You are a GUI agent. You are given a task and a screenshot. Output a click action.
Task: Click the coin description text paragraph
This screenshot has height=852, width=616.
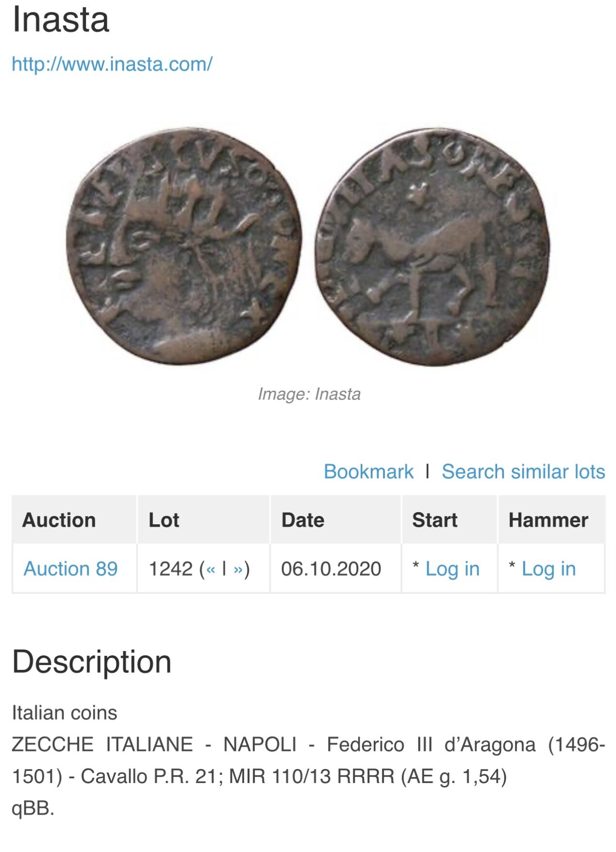click(x=308, y=760)
